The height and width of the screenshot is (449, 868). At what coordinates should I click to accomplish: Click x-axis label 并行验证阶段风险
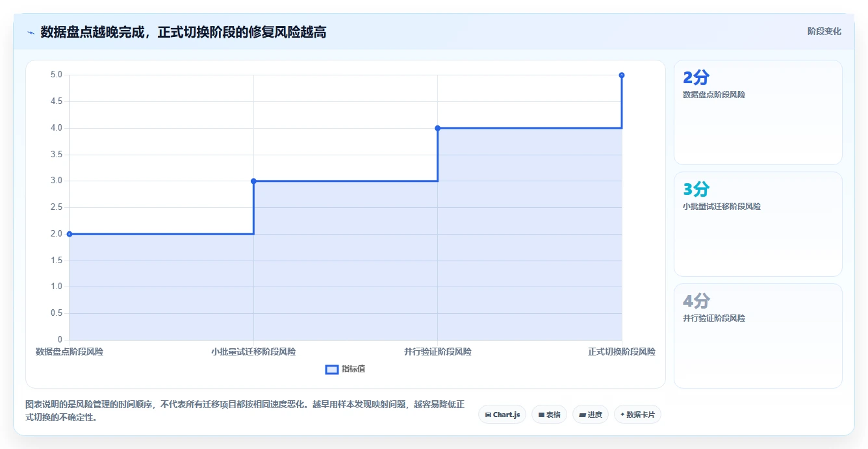pos(438,352)
